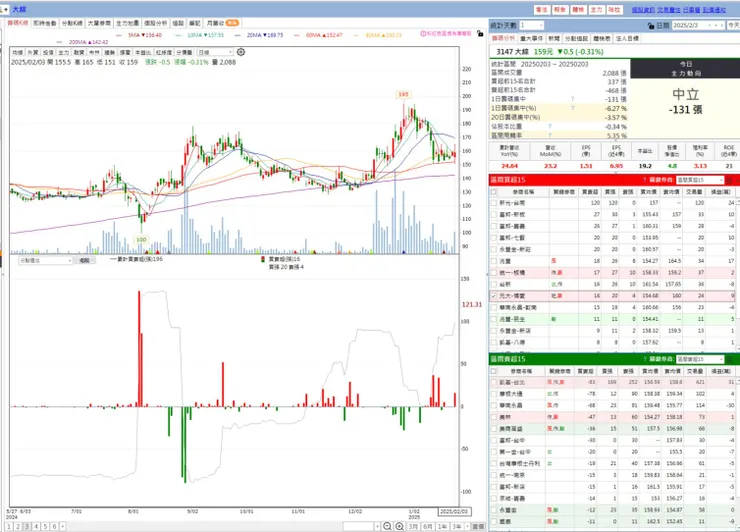This screenshot has width=740, height=532.
Task: Click the 200MA legend line swatch
Action: tap(59, 42)
